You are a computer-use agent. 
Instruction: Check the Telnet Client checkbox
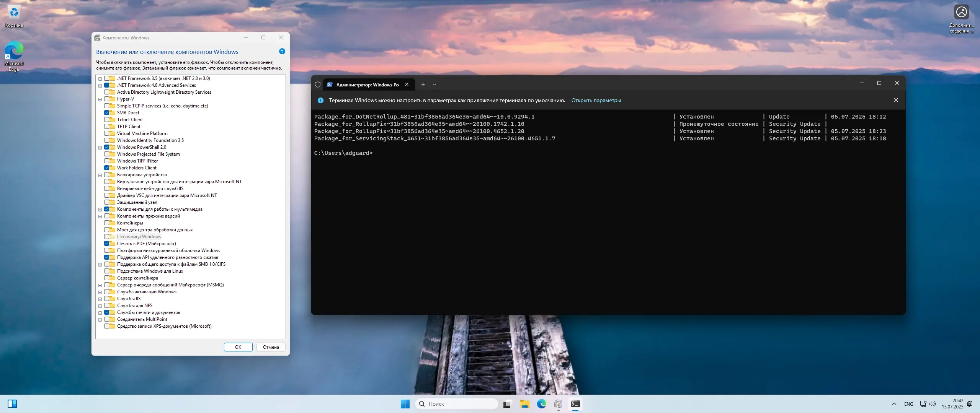(x=107, y=120)
